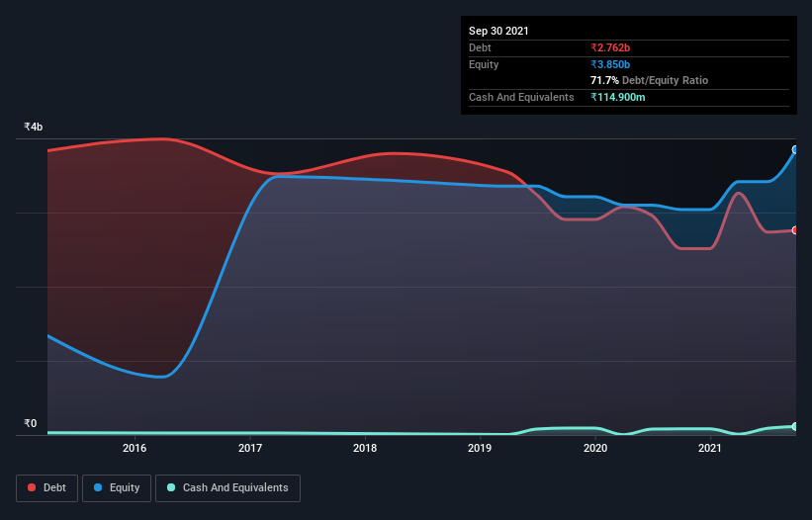The width and height of the screenshot is (812, 520).
Task: Select the red Debt endpoint marker on chart
Action: tap(795, 230)
